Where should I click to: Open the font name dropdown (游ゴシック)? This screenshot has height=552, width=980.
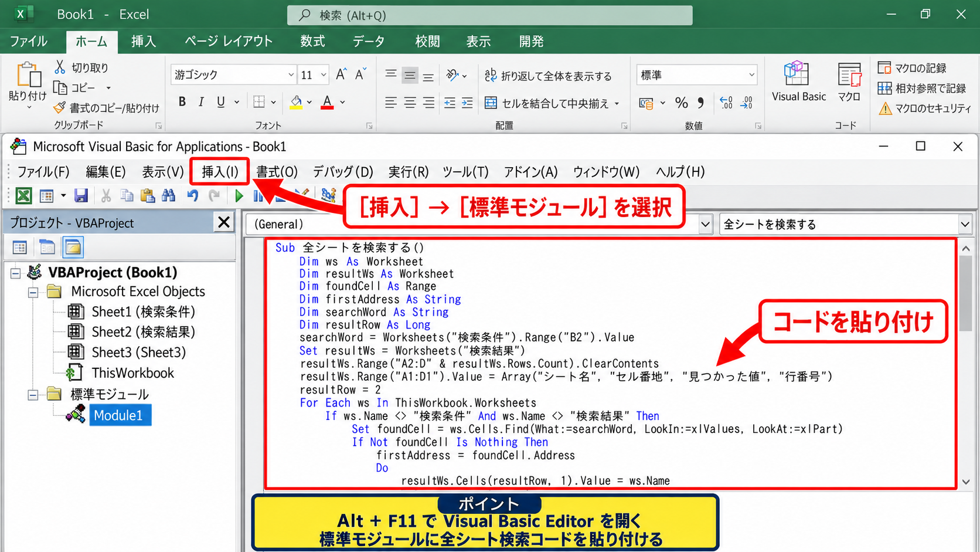click(291, 75)
